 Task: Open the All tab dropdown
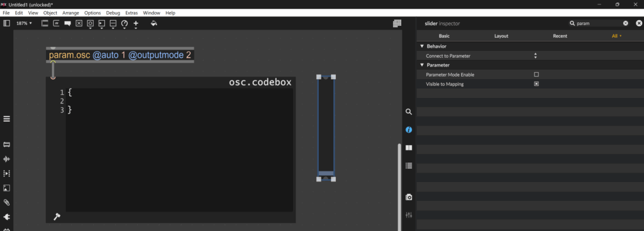(616, 36)
